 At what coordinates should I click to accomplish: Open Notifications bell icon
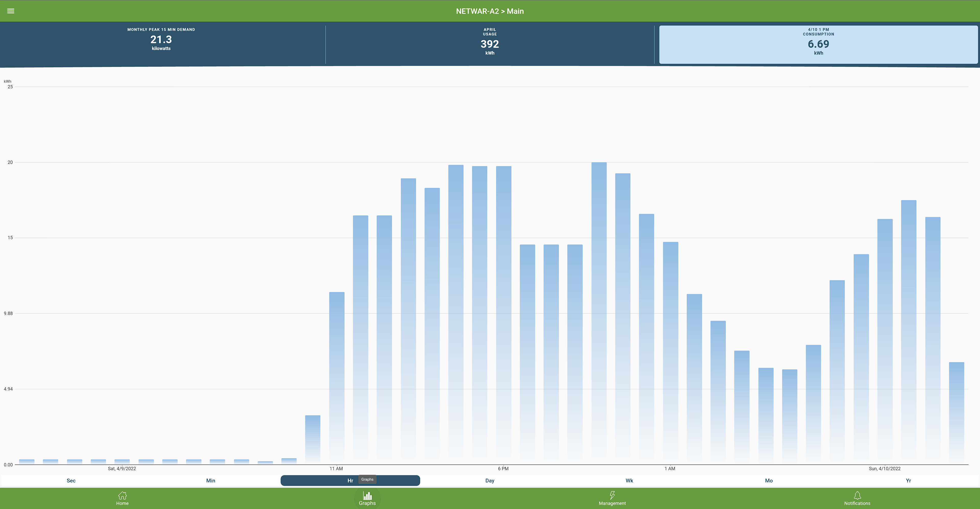click(857, 495)
